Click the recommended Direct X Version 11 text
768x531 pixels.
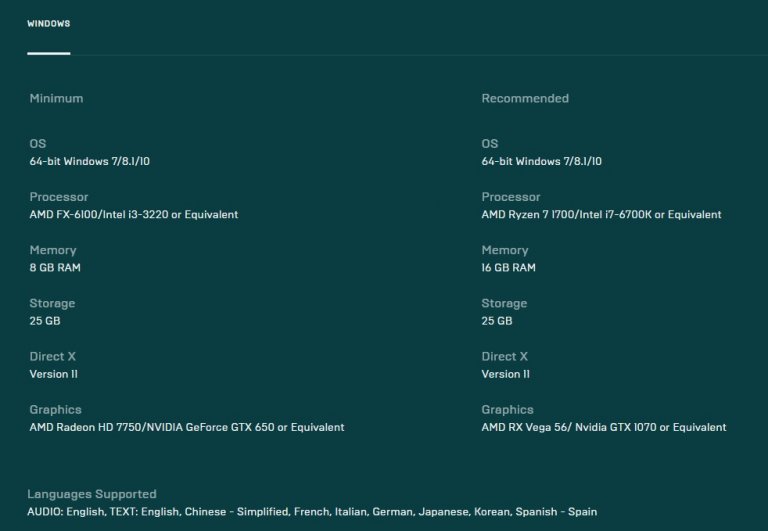coord(507,374)
